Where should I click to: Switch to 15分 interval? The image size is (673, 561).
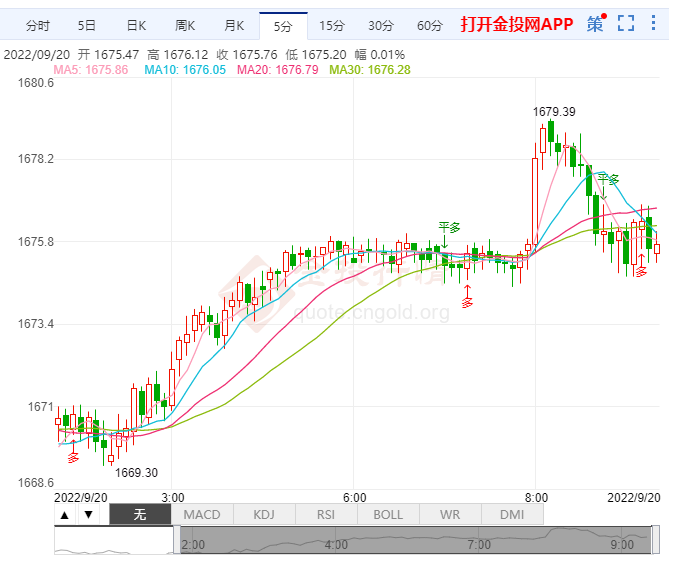coord(329,25)
